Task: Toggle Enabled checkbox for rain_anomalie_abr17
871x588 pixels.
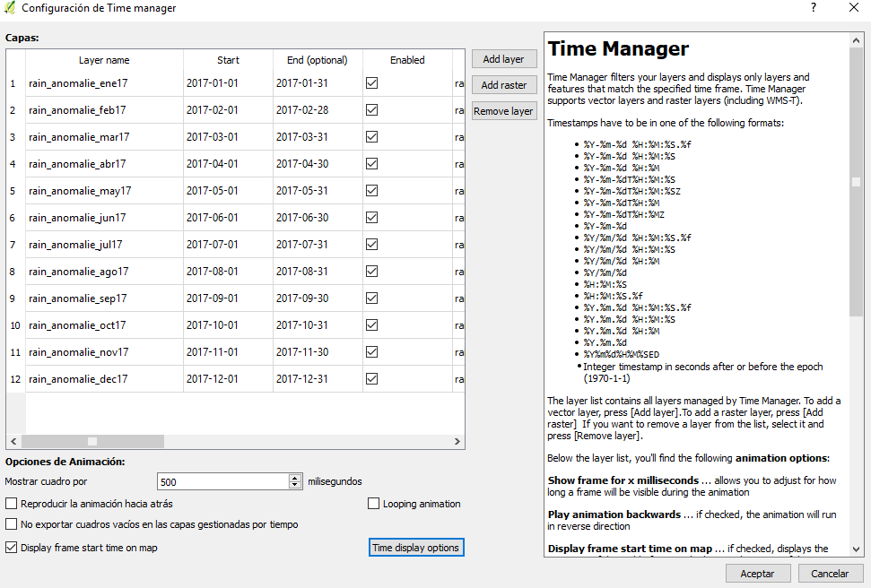Action: pos(372,164)
